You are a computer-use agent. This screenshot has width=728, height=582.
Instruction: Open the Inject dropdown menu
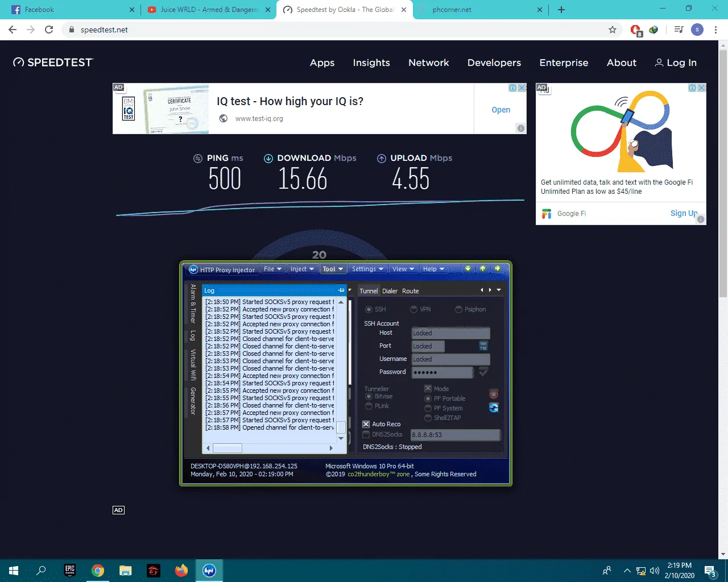coord(302,269)
